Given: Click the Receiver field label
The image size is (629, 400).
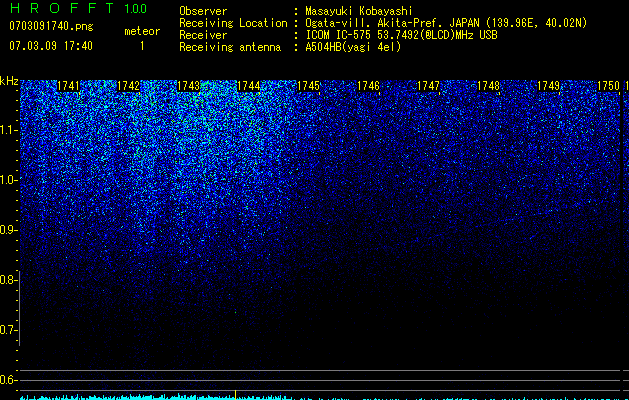Looking at the screenshot, I should (203, 35).
